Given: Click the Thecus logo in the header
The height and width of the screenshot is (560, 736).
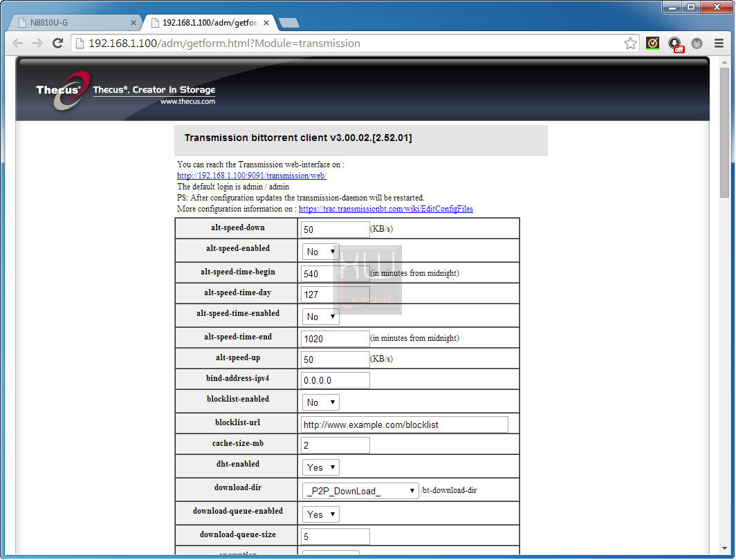Looking at the screenshot, I should coord(64,90).
